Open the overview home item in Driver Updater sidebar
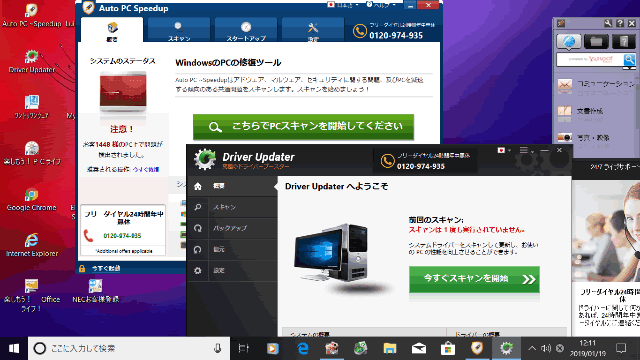The image size is (640, 360). tap(232, 186)
